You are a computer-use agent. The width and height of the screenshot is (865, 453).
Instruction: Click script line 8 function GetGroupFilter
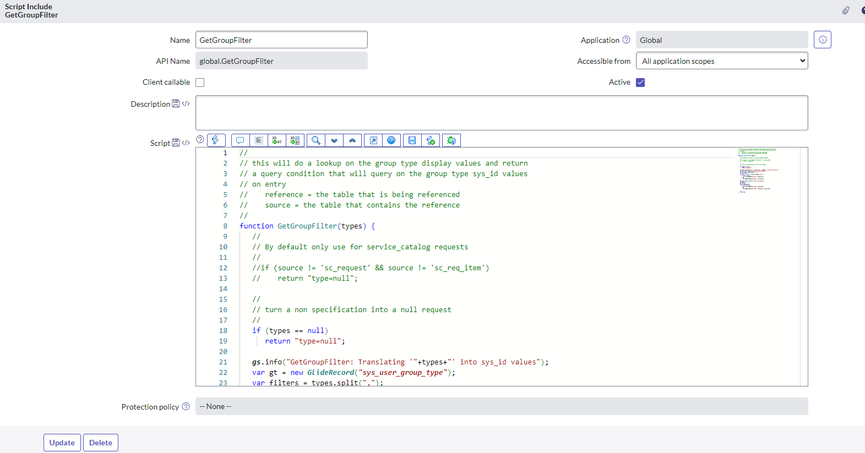pyautogui.click(x=307, y=226)
